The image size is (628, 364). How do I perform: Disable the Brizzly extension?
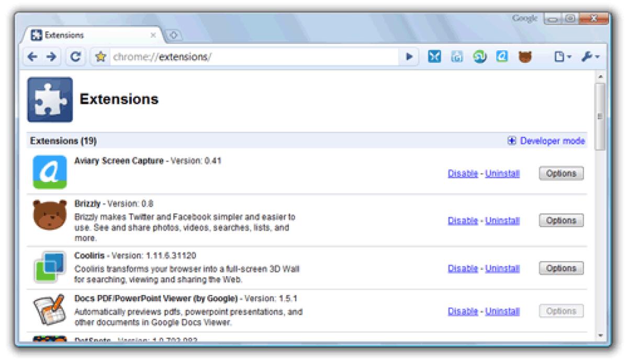pos(463,221)
